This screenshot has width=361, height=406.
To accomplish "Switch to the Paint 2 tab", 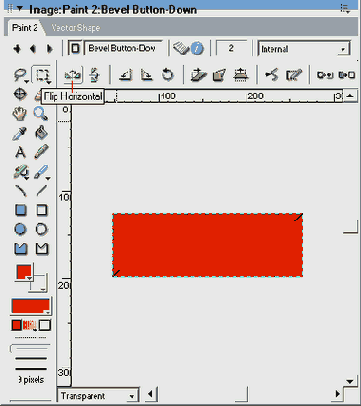I will click(x=24, y=28).
